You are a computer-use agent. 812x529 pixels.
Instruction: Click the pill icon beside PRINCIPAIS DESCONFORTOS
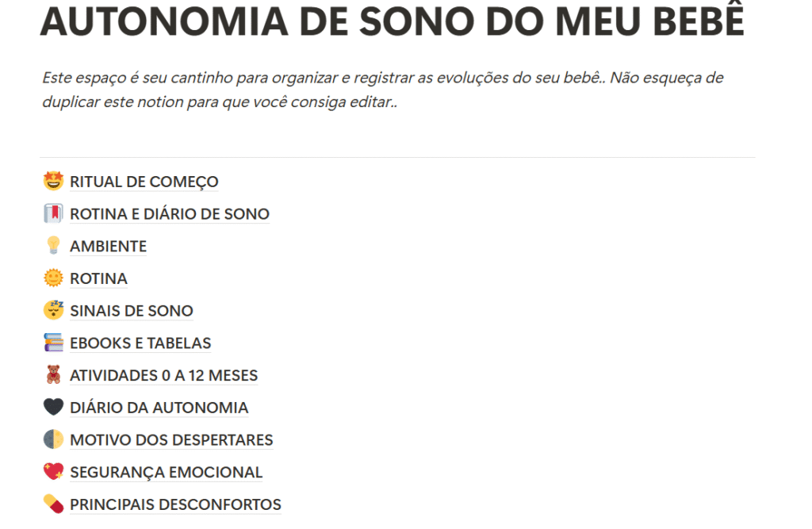pyautogui.click(x=53, y=504)
